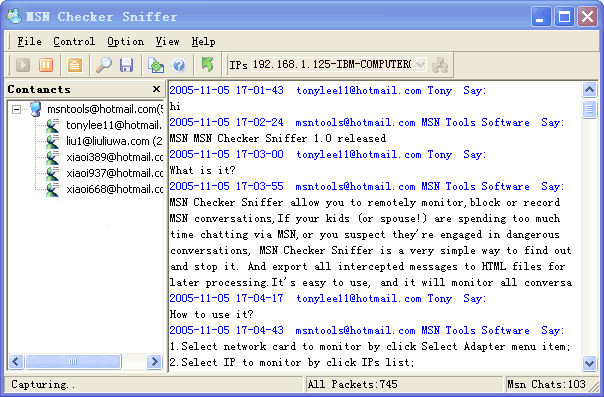Image resolution: width=604 pixels, height=397 pixels.
Task: Pause capturing with the orange pause icon
Action: point(46,65)
